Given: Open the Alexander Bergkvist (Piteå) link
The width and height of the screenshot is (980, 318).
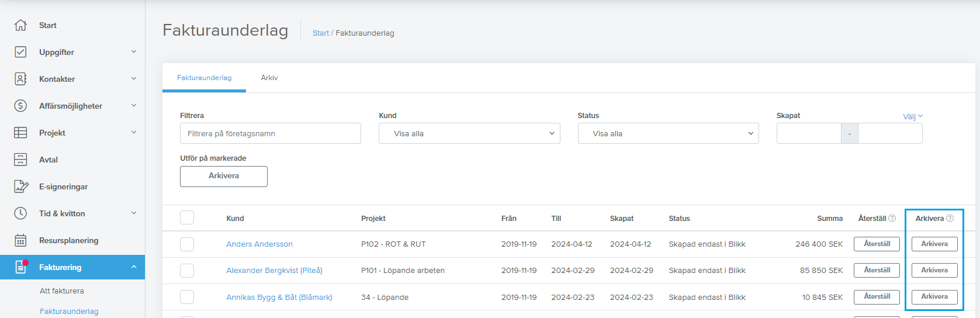Looking at the screenshot, I should pyautogui.click(x=274, y=271).
